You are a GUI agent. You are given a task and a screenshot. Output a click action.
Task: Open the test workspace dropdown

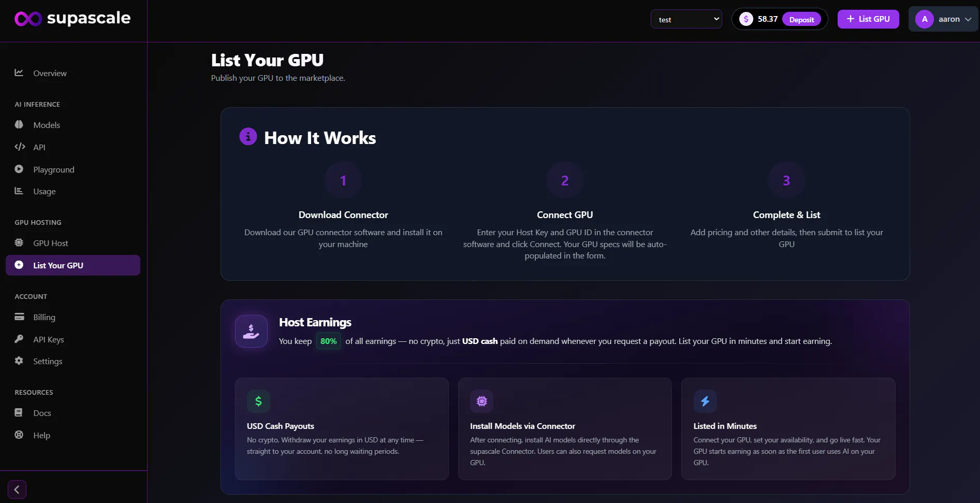pos(686,20)
